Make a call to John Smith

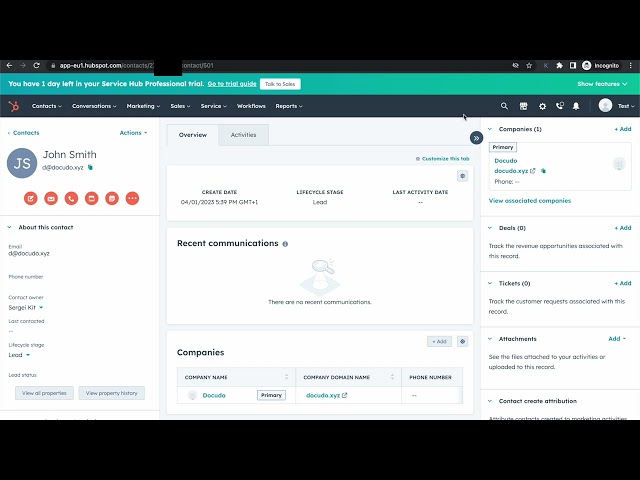pos(71,198)
